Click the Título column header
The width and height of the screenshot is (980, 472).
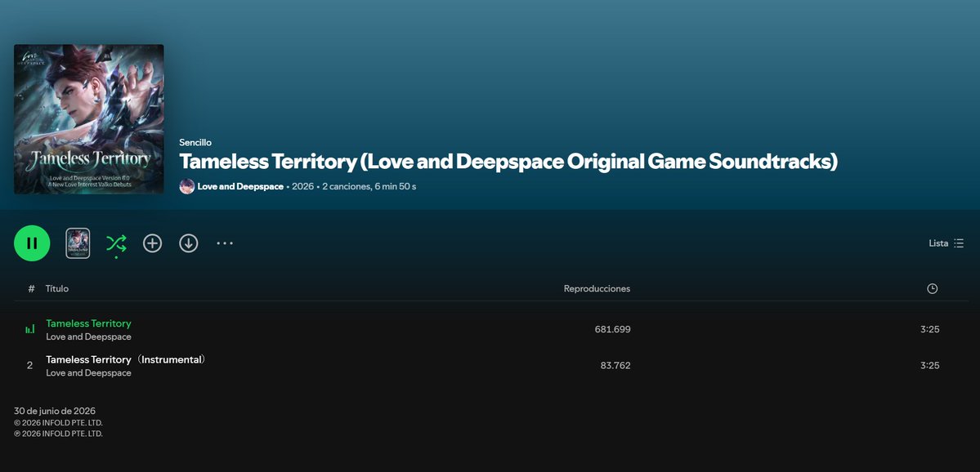(57, 288)
